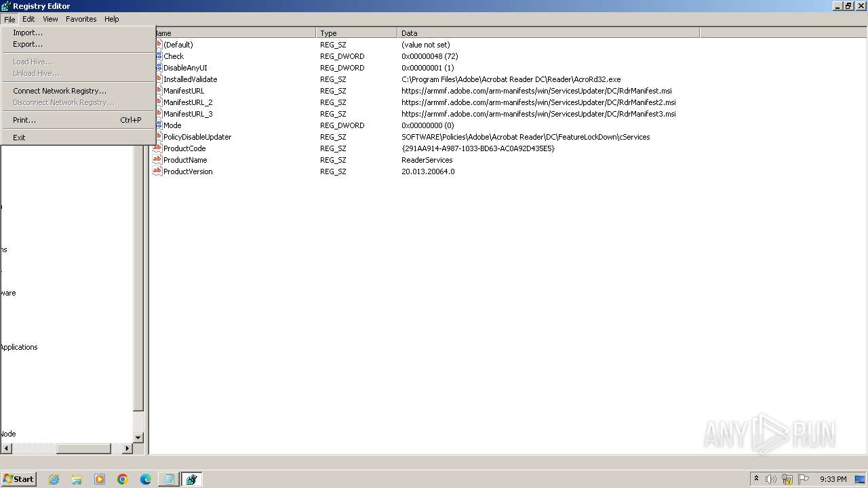Click the volume speaker tray icon
This screenshot has width=868, height=488.
(x=771, y=479)
